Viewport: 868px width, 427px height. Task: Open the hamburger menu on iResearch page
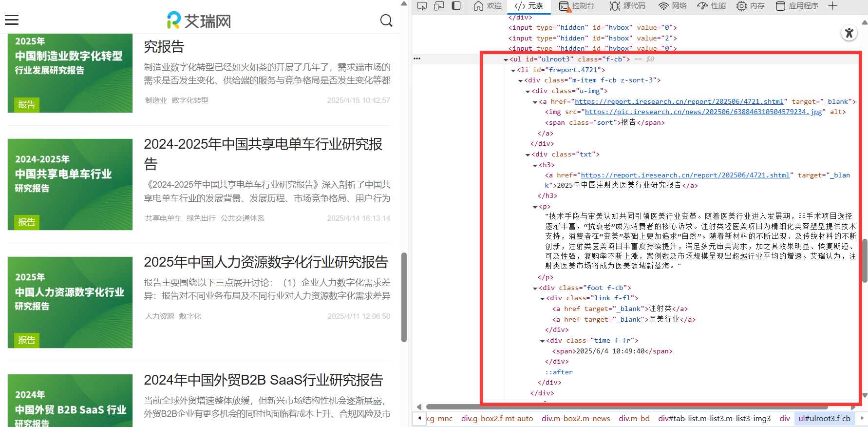12,20
